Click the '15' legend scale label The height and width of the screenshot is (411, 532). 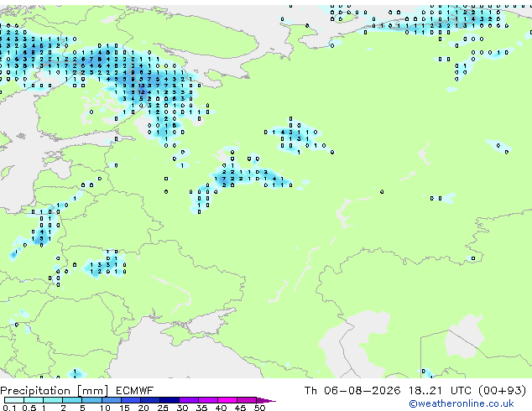point(124,408)
